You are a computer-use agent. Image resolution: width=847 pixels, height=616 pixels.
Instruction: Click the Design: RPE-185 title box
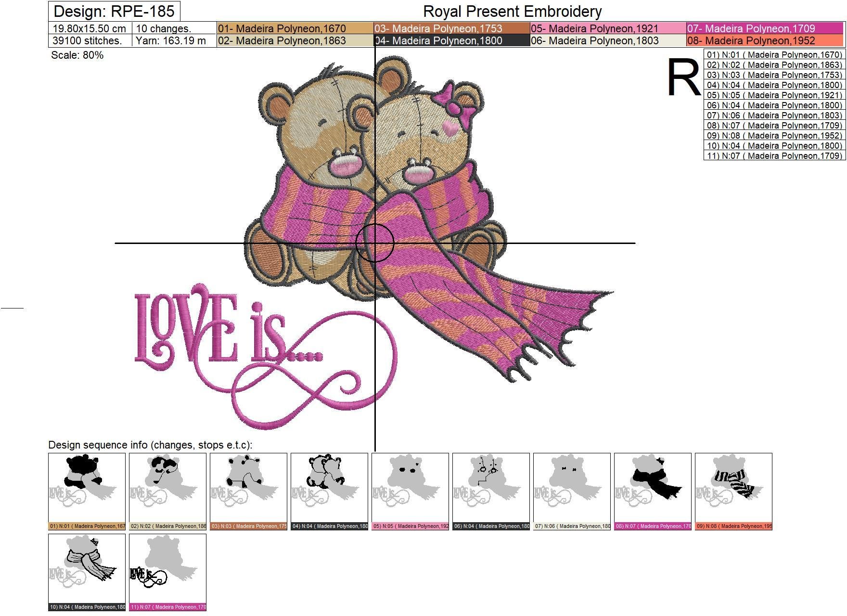(114, 11)
